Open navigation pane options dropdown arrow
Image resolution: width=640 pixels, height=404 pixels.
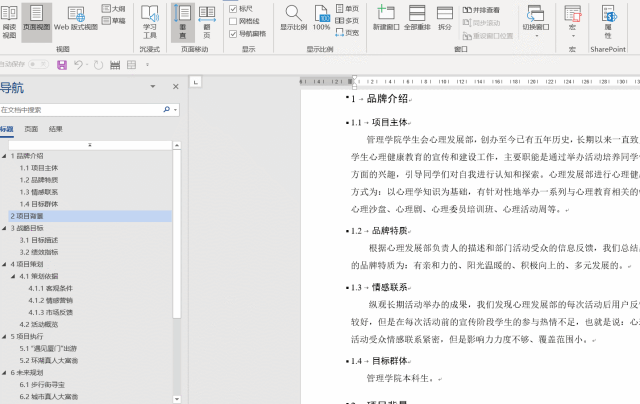pos(153,87)
